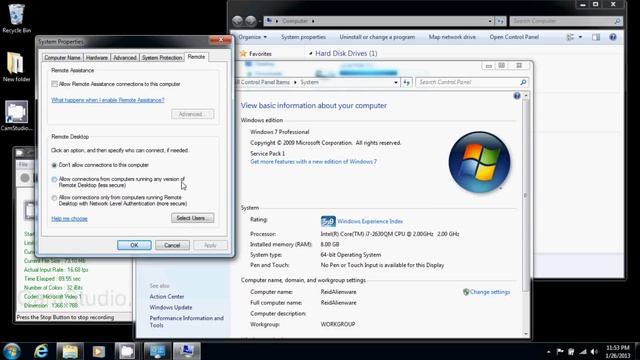Open Performance Information and Tools link

pos(187,322)
